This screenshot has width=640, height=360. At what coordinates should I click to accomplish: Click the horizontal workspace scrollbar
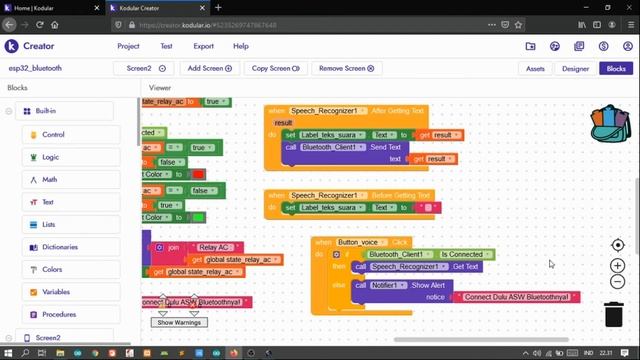(x=481, y=340)
